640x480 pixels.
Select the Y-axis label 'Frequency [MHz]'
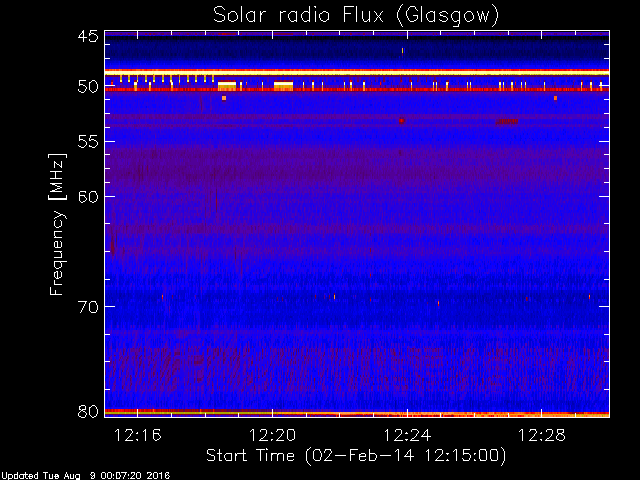[x=57, y=224]
